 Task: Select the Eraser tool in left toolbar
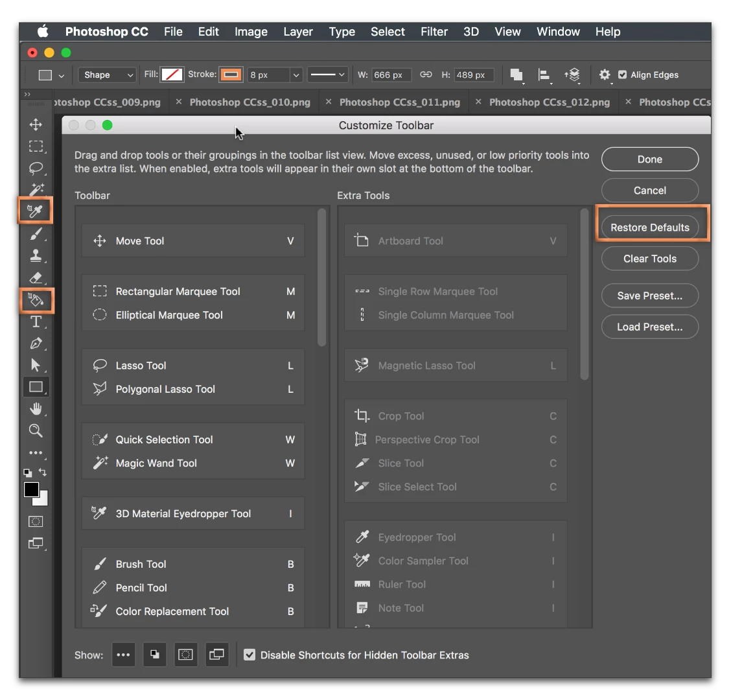[x=36, y=278]
